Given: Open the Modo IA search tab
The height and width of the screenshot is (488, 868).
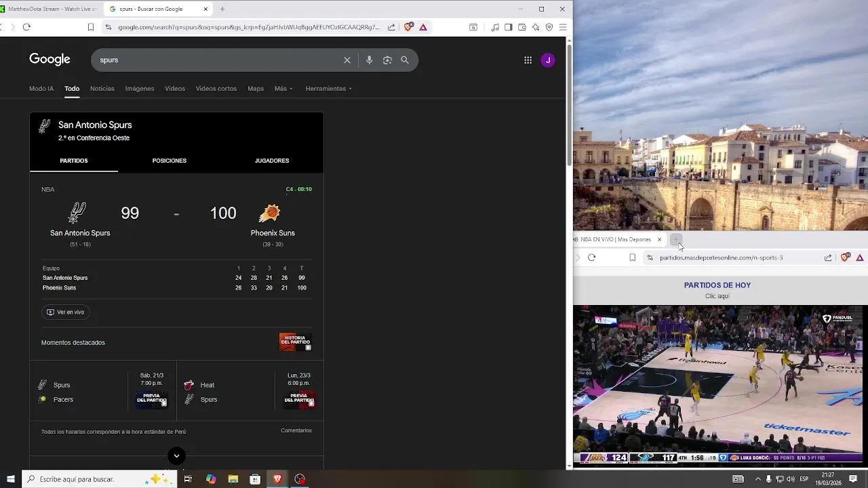Looking at the screenshot, I should tap(41, 89).
